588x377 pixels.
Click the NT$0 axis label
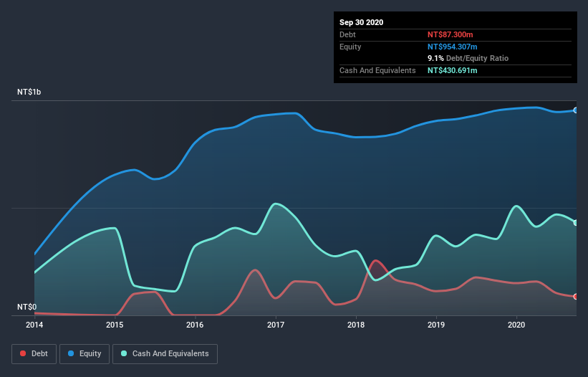(x=27, y=307)
